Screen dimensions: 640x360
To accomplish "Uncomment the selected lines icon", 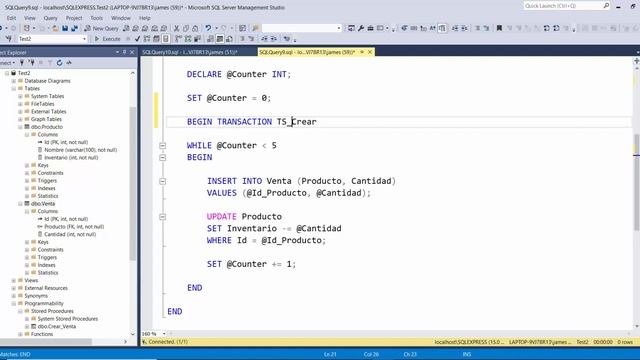I will (x=251, y=39).
